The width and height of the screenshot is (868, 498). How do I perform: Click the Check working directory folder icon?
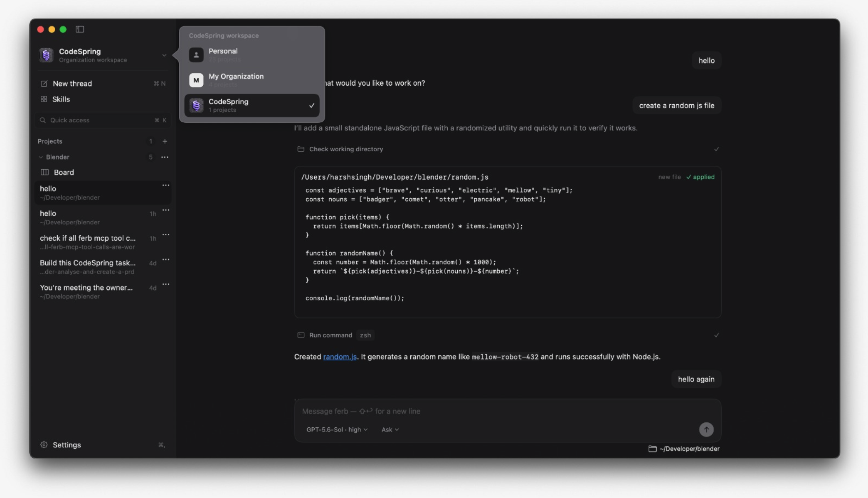click(x=301, y=149)
